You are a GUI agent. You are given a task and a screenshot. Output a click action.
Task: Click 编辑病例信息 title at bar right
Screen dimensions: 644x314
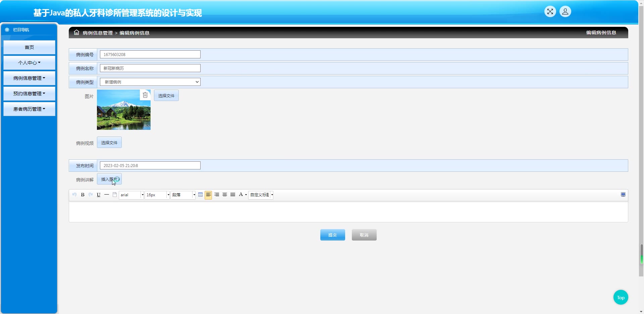click(601, 33)
